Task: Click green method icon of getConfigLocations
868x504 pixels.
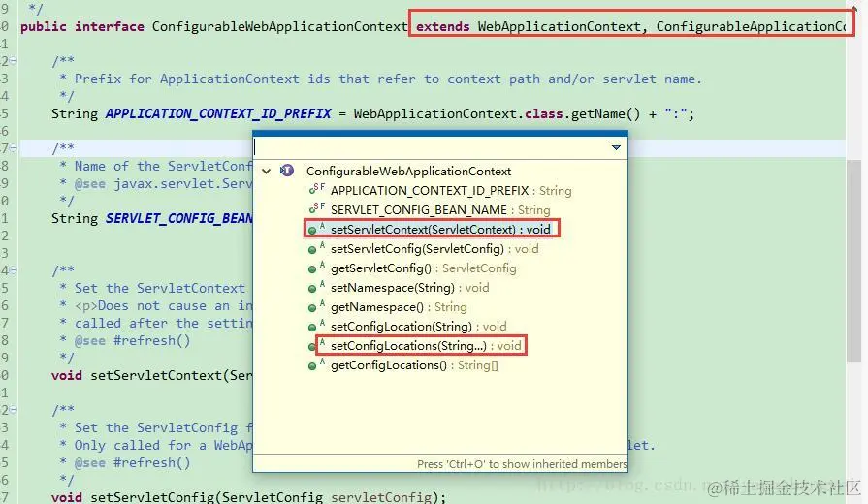Action: [x=312, y=365]
